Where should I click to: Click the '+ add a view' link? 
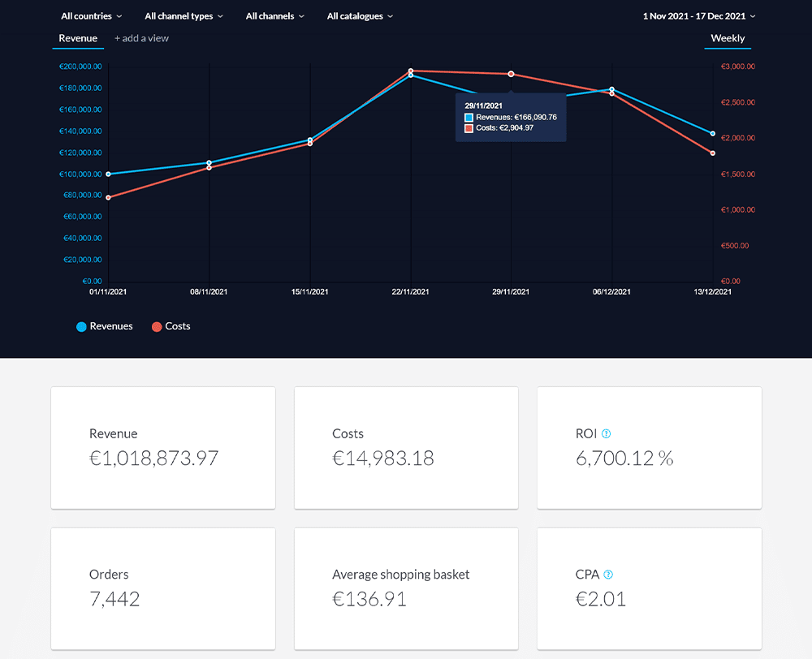point(141,38)
